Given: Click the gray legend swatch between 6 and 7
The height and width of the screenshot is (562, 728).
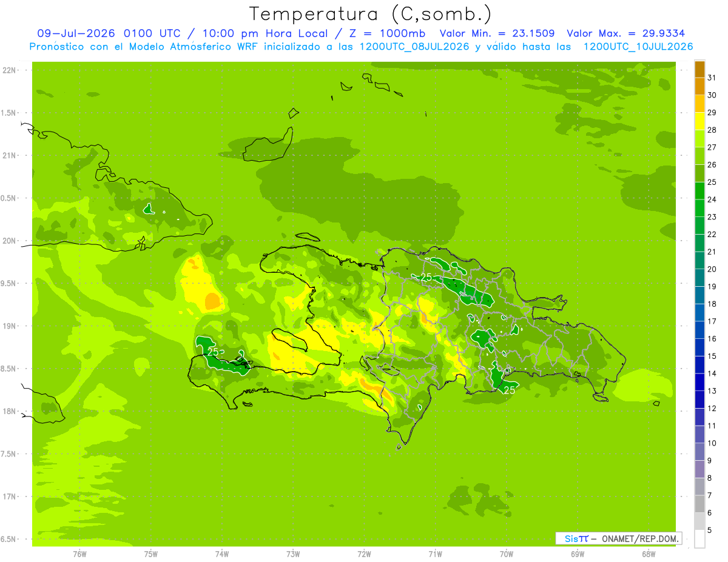Looking at the screenshot, I should (x=700, y=504).
